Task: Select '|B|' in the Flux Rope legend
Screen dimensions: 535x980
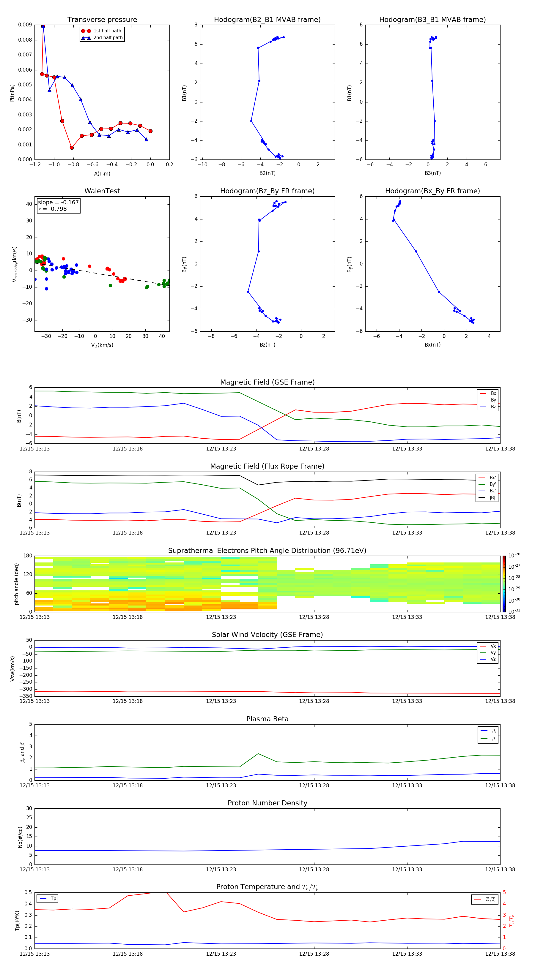Action: pyautogui.click(x=487, y=498)
